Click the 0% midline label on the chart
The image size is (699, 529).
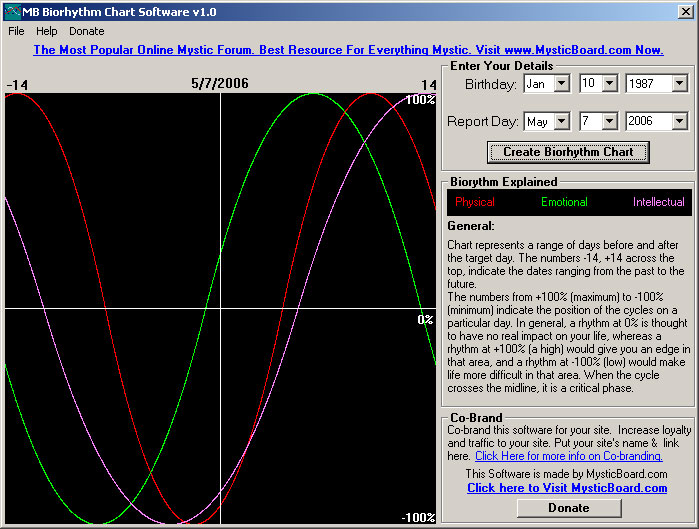(x=425, y=320)
